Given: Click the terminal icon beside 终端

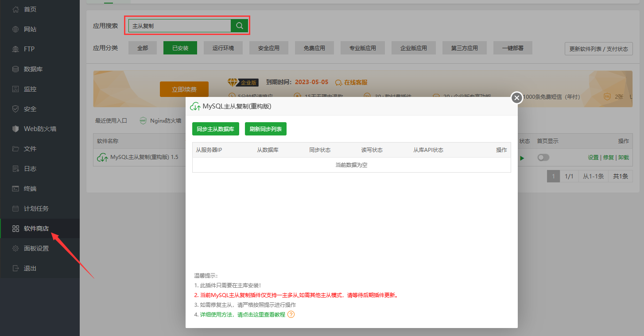Looking at the screenshot, I should (x=16, y=189).
